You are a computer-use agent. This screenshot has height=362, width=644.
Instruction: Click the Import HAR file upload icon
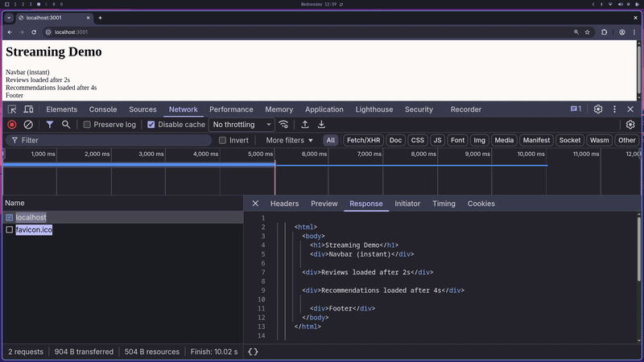click(305, 125)
